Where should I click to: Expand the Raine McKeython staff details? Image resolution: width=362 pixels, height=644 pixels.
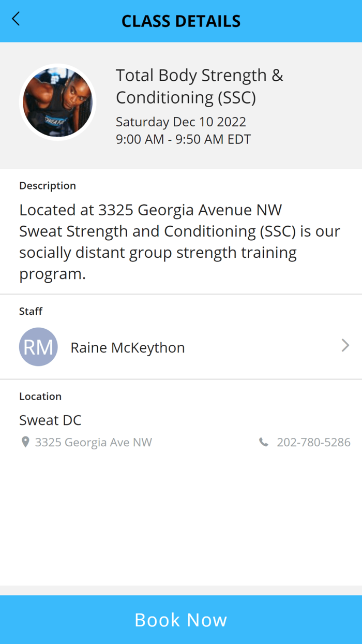[181, 347]
